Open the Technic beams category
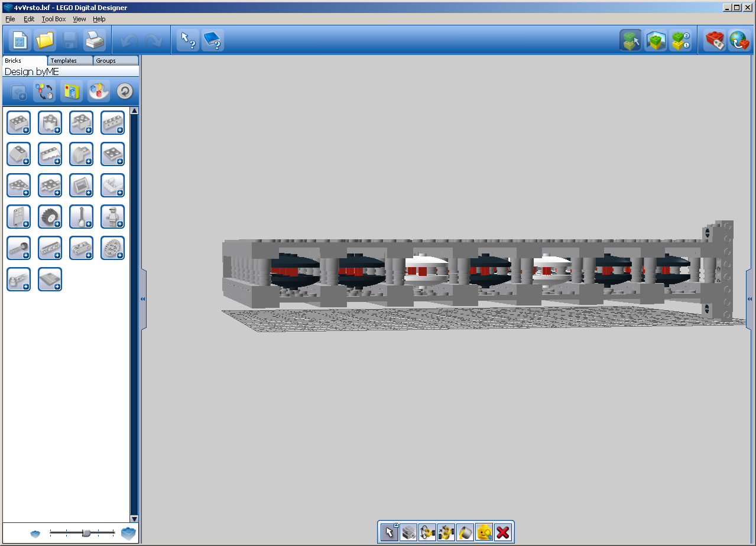Screen dimensions: 756x546 [50, 248]
